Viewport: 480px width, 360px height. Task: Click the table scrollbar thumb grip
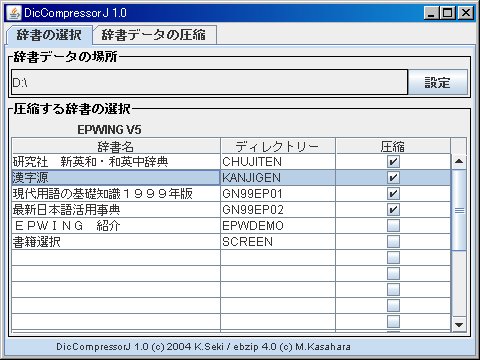459,210
